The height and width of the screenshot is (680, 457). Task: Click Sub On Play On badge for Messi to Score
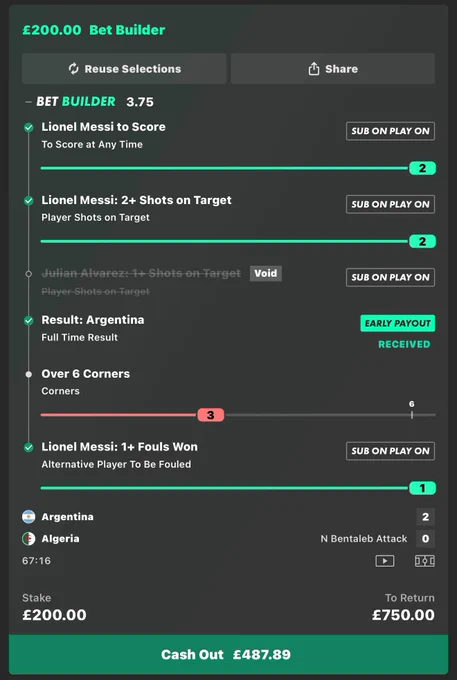coord(390,131)
